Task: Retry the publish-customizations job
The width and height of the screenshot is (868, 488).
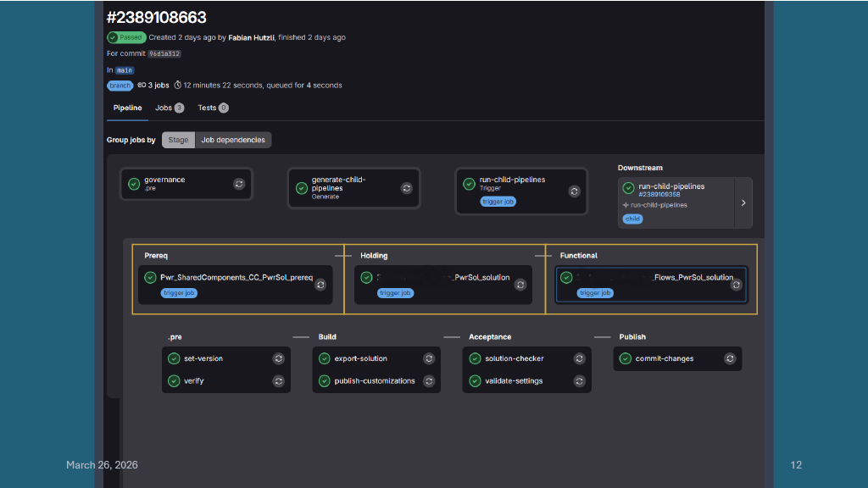Action: 429,381
